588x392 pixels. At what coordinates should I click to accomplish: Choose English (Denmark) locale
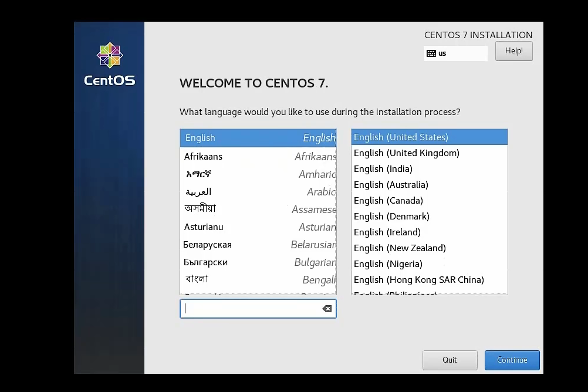430,217
